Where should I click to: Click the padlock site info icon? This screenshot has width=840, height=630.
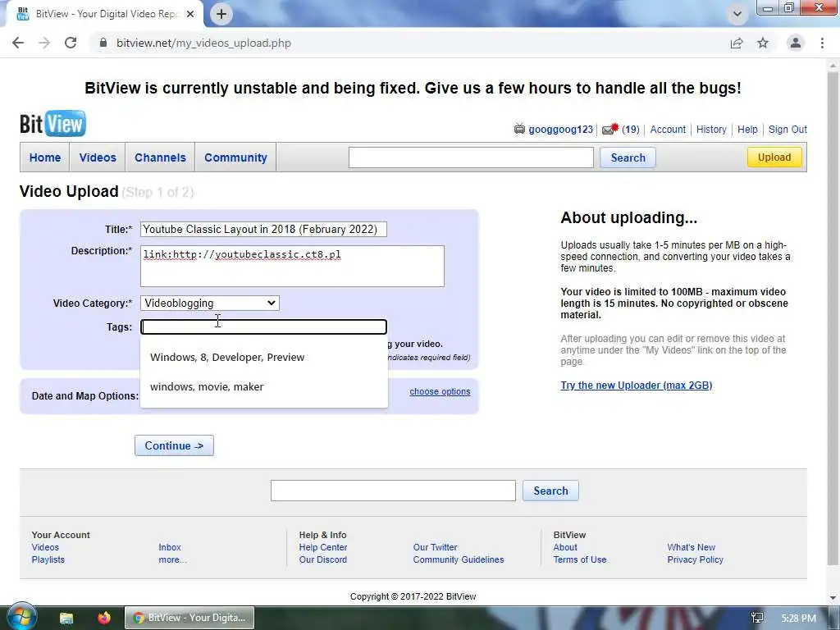pos(103,43)
